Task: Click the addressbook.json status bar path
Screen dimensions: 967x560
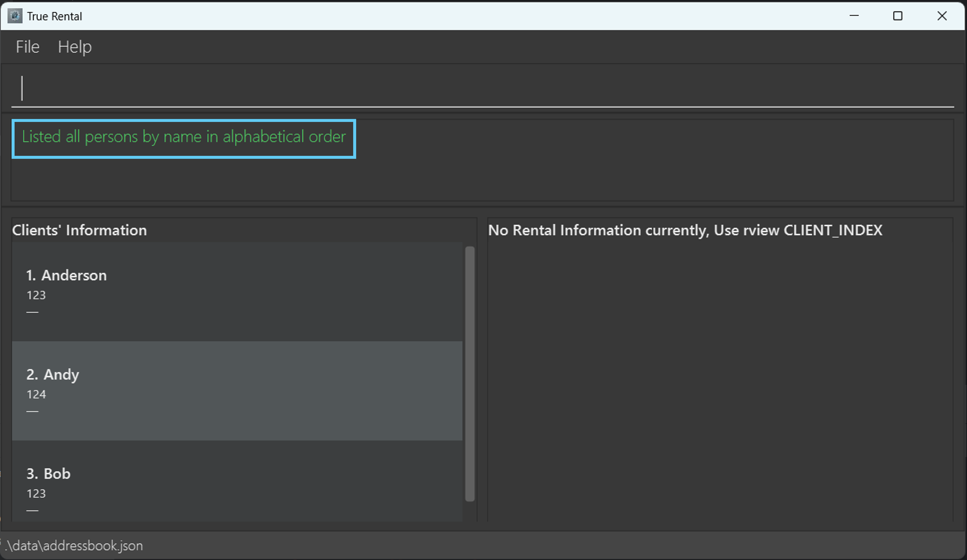Action: click(x=74, y=545)
